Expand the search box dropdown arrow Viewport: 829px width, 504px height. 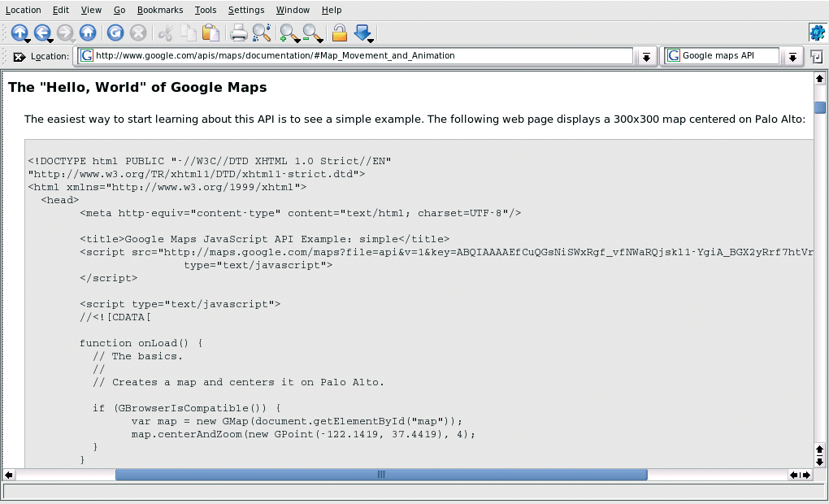(792, 57)
